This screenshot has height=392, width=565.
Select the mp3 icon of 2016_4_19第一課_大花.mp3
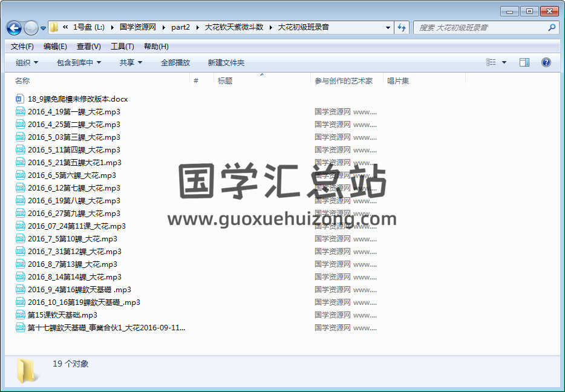pyautogui.click(x=20, y=111)
